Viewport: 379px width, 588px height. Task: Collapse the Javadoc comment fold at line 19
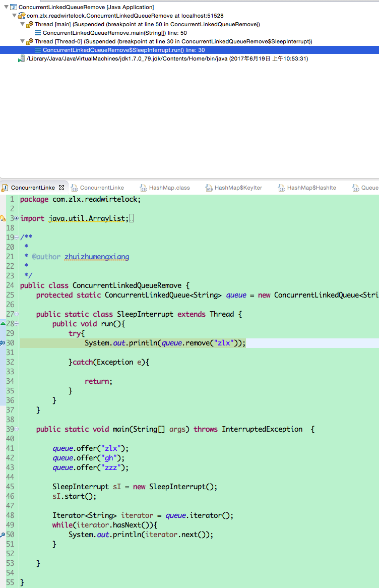[x=17, y=238]
